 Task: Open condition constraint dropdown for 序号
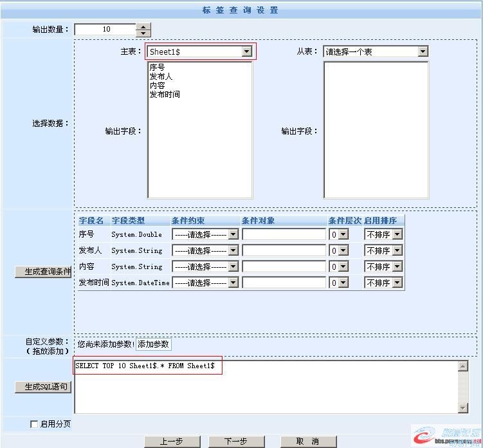(233, 234)
